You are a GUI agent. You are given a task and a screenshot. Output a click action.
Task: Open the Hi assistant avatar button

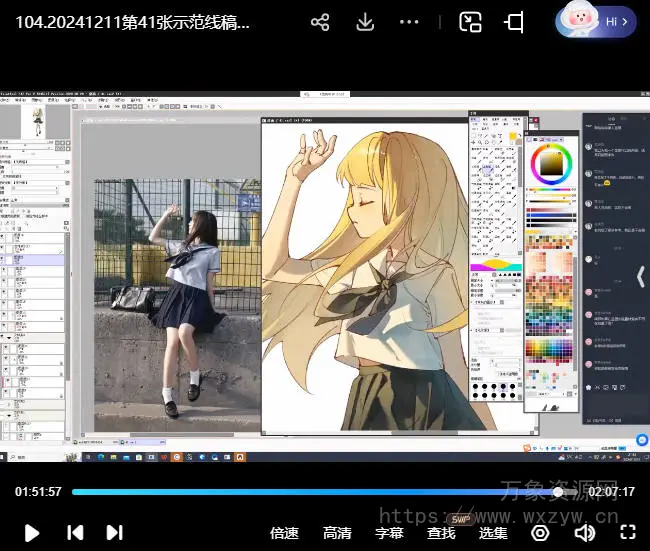596,20
